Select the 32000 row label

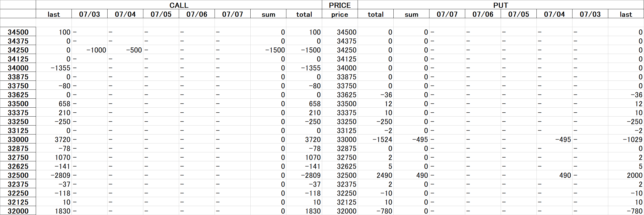click(x=18, y=211)
